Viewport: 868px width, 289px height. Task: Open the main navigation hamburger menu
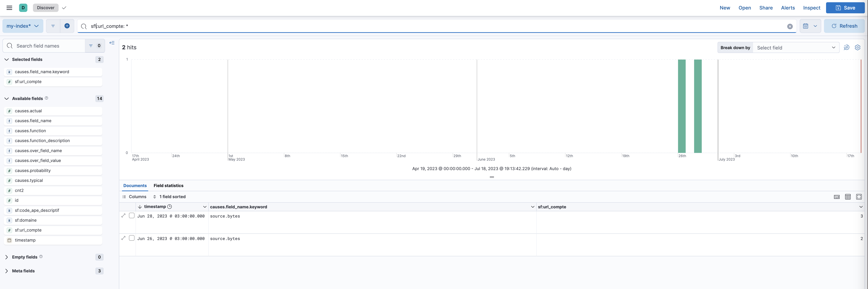tap(9, 7)
